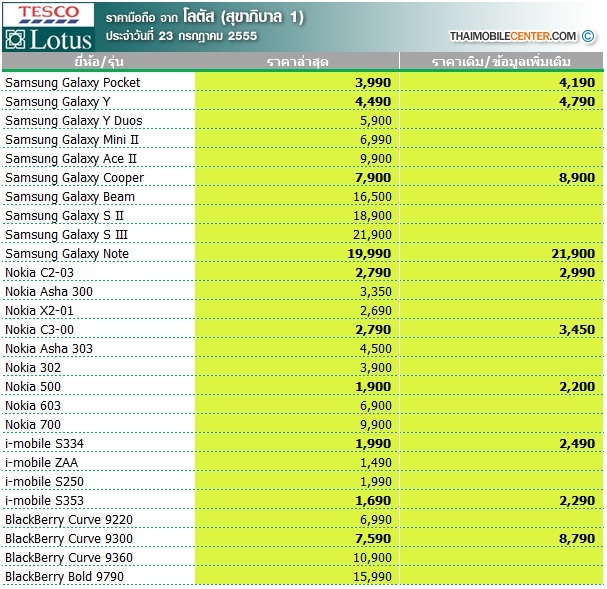Select the Nokia Asha 303 name

click(x=49, y=348)
